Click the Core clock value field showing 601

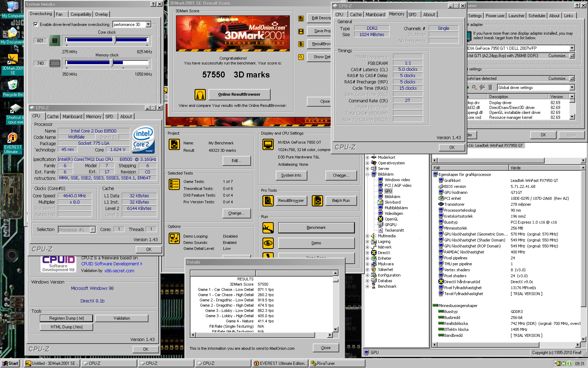click(x=40, y=41)
